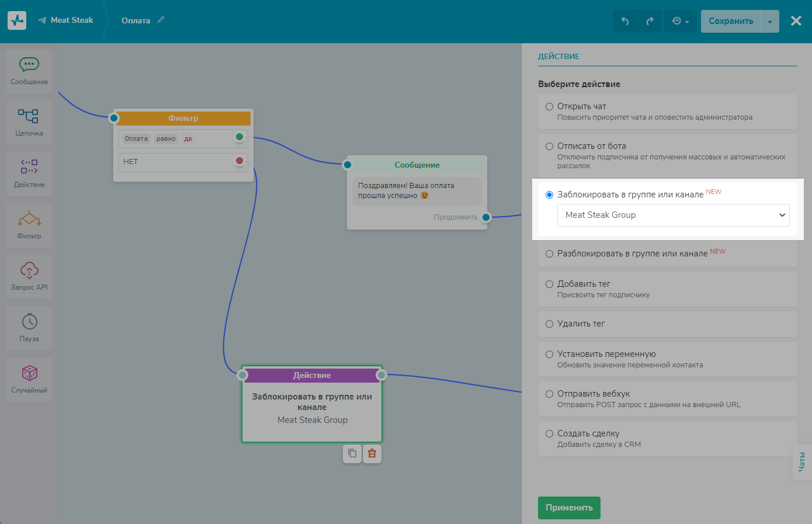Viewport: 812px width, 524px height.
Task: Click the Сохранить button
Action: pyautogui.click(x=731, y=21)
